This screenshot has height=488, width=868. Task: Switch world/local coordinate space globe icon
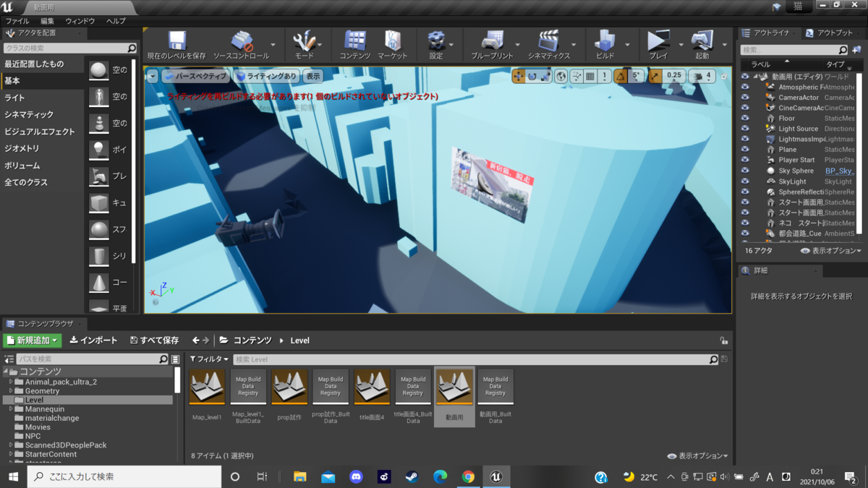pyautogui.click(x=561, y=76)
